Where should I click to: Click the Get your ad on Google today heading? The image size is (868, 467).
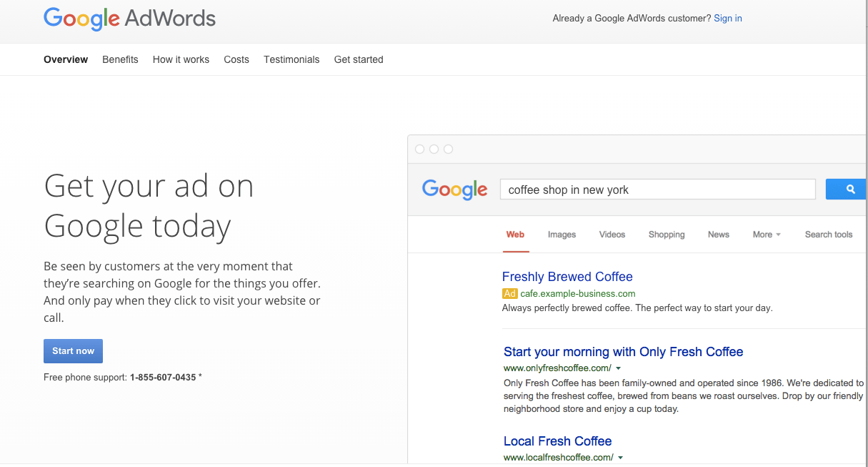(x=149, y=206)
